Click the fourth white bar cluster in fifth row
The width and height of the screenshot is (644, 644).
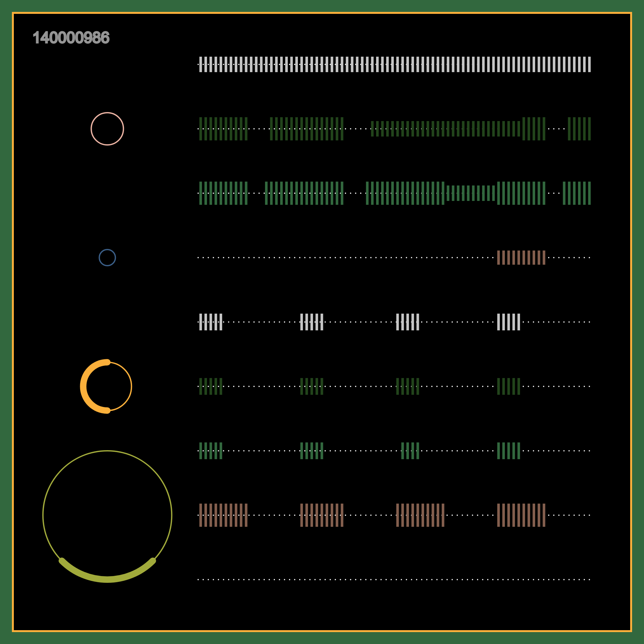508,322
